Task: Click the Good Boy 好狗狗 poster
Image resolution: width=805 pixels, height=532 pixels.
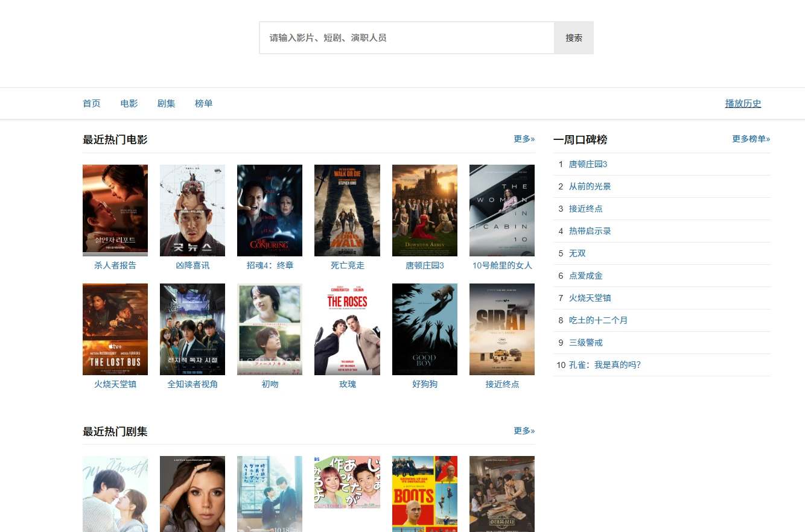Action: point(424,329)
